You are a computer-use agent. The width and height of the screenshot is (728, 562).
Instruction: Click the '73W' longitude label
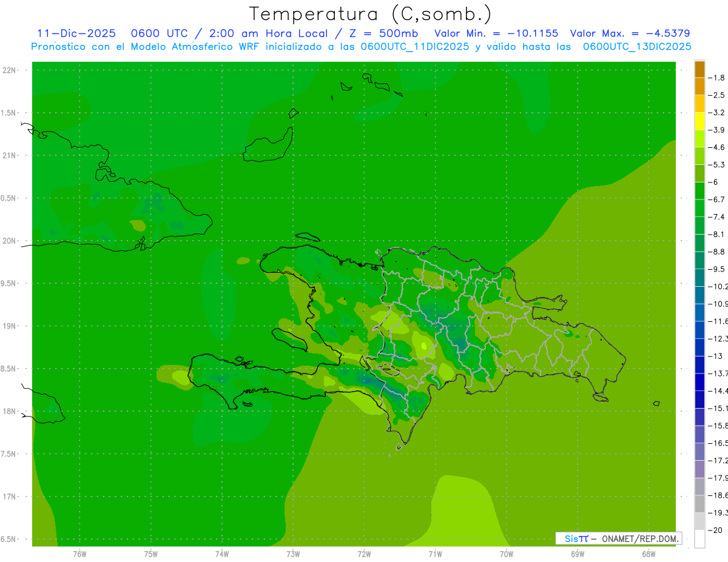coord(293,554)
